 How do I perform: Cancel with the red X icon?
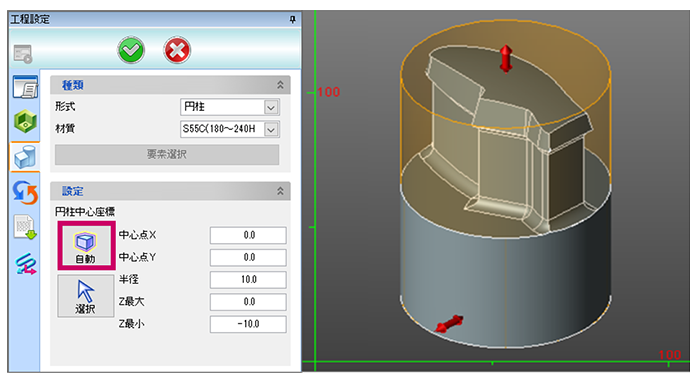coord(177,50)
